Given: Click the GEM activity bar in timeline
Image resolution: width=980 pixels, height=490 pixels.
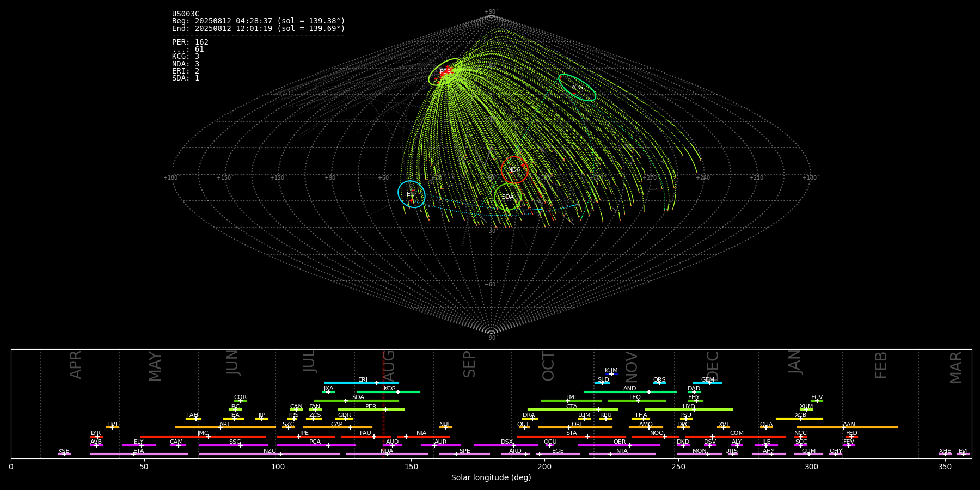Looking at the screenshot, I should pos(707,383).
